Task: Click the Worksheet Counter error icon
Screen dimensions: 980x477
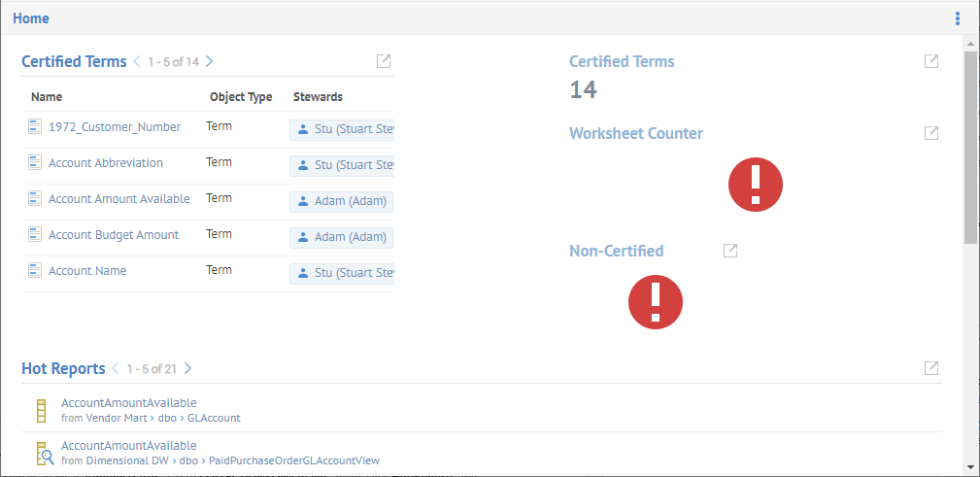Action: coord(755,185)
